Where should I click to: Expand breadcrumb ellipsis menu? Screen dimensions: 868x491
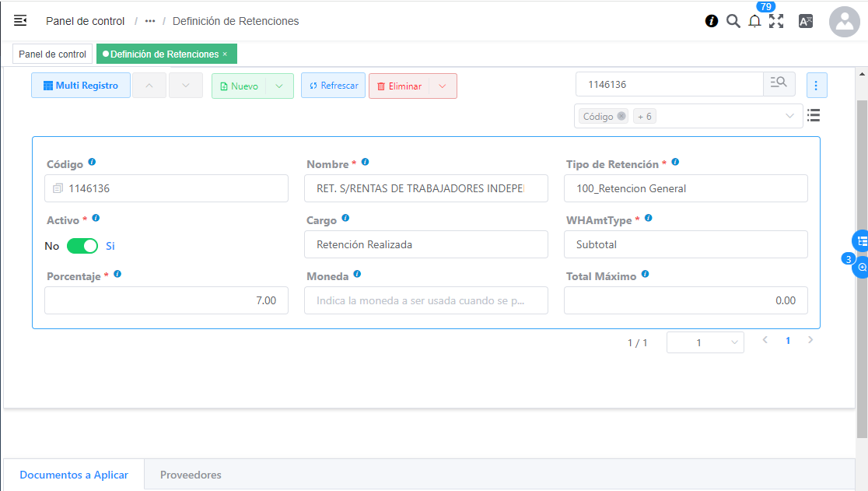pyautogui.click(x=150, y=21)
